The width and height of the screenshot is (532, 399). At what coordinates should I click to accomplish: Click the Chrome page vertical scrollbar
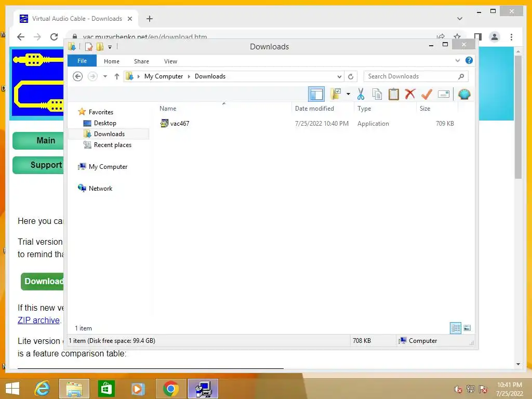[x=518, y=117]
